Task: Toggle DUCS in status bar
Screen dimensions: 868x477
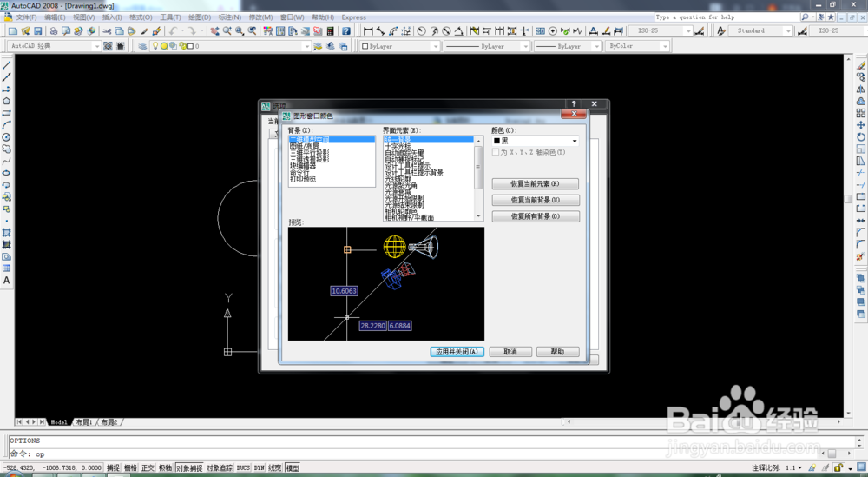Action: pos(244,468)
